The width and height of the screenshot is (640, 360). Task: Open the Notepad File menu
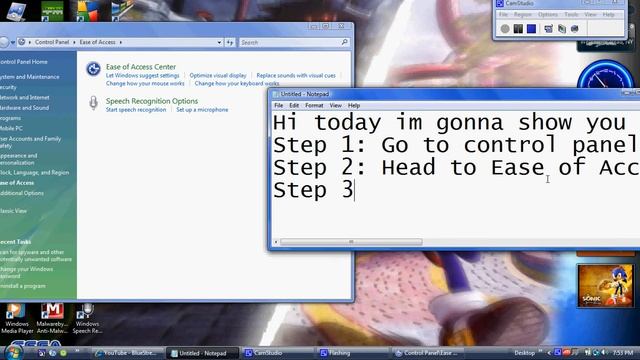278,105
